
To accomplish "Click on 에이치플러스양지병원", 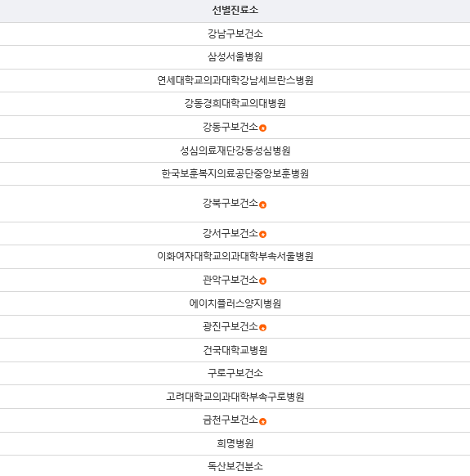I will coord(235,303).
